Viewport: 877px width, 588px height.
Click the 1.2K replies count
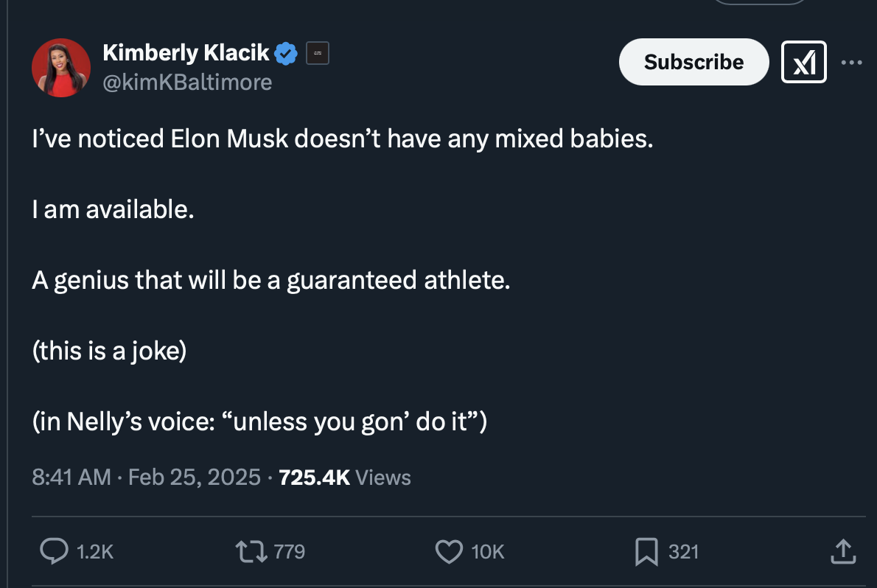coord(95,552)
